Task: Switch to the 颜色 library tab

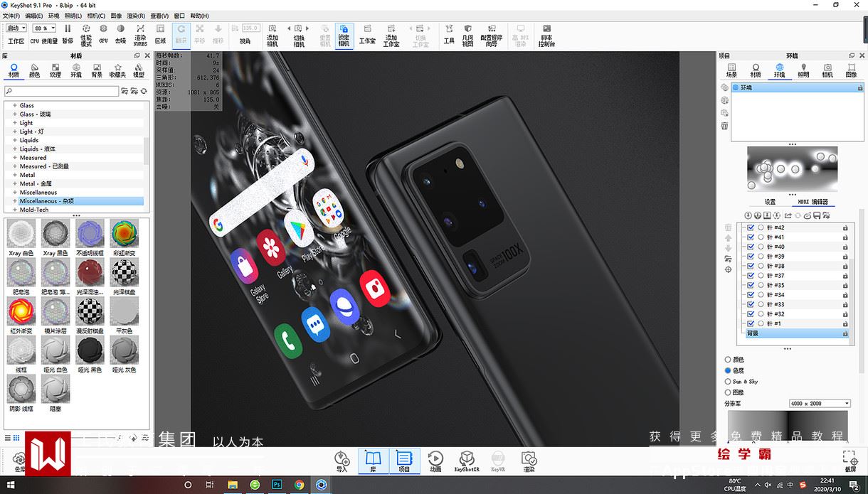Action: [34, 70]
